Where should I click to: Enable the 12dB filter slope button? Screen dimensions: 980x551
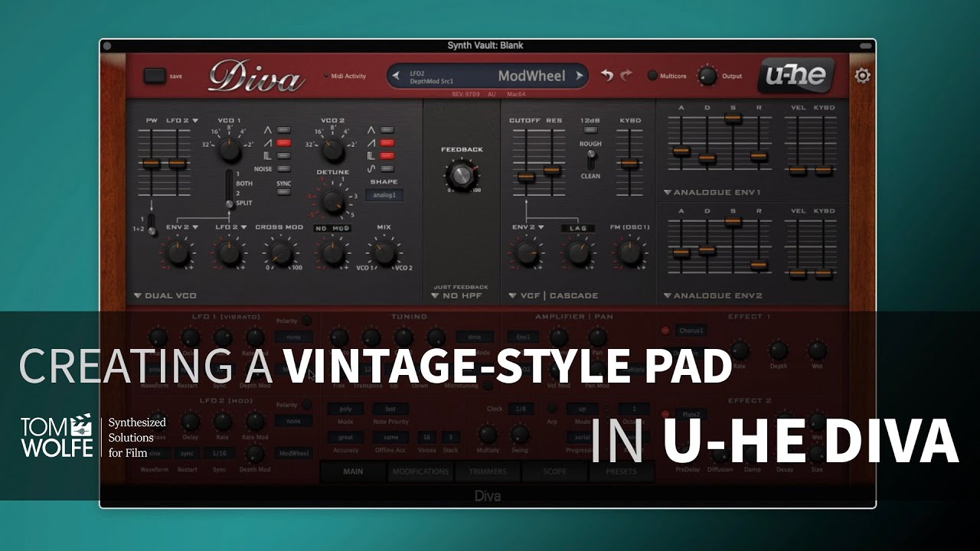tap(590, 130)
